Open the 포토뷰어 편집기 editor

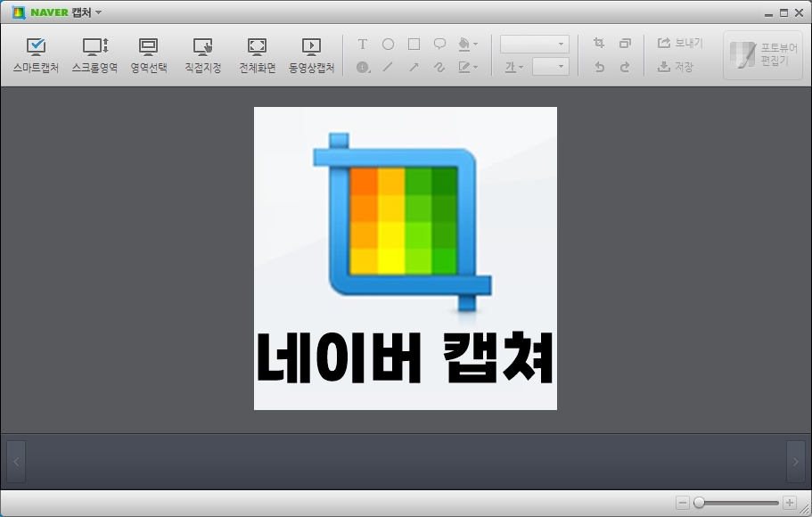(763, 55)
